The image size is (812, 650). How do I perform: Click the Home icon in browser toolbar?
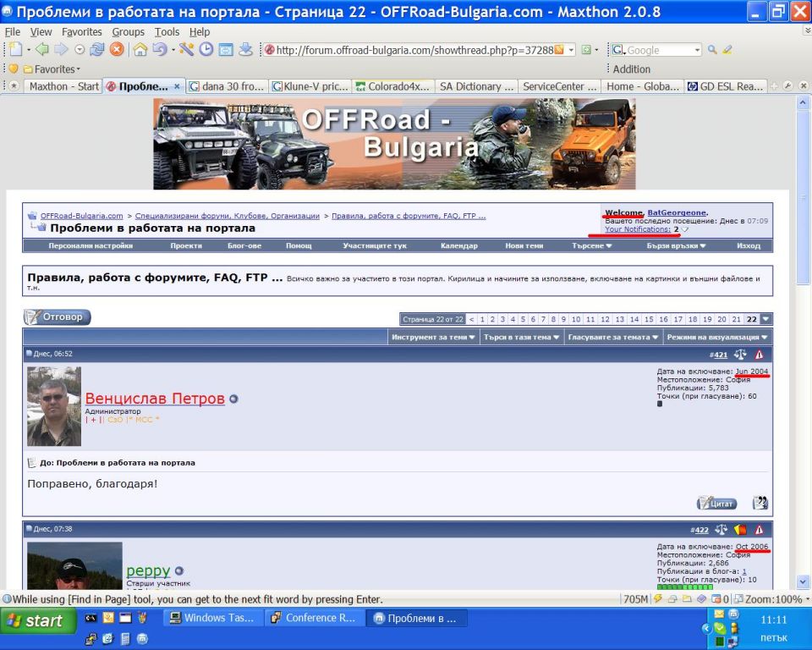[x=140, y=50]
